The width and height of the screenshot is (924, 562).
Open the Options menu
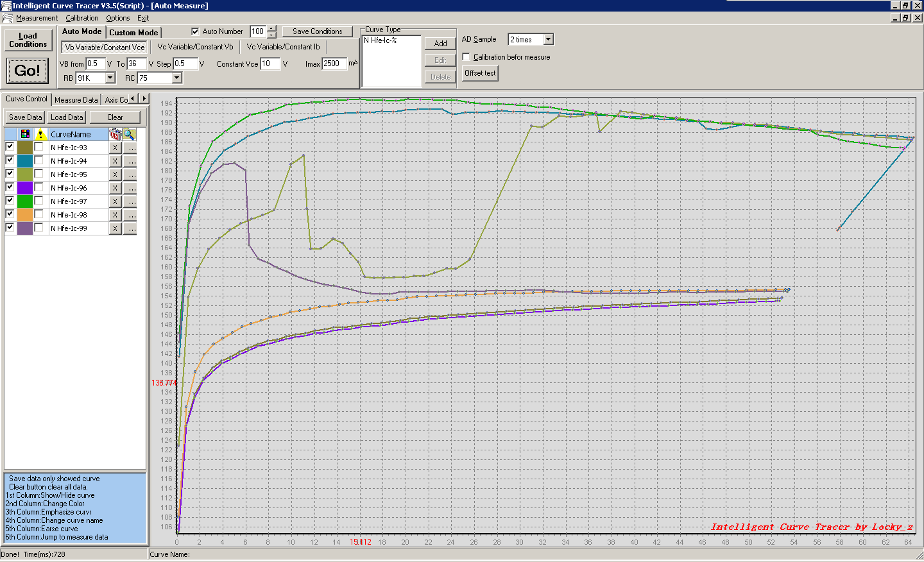118,18
